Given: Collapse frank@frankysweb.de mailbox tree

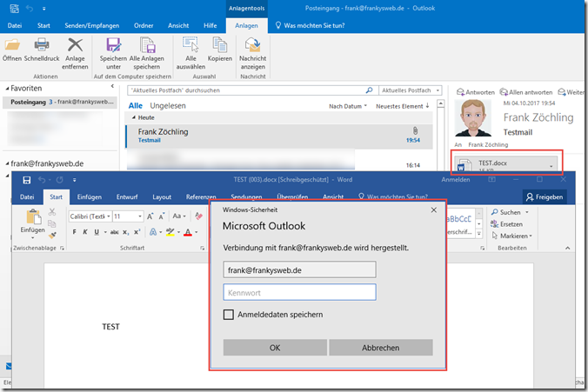Looking at the screenshot, I should (x=7, y=163).
